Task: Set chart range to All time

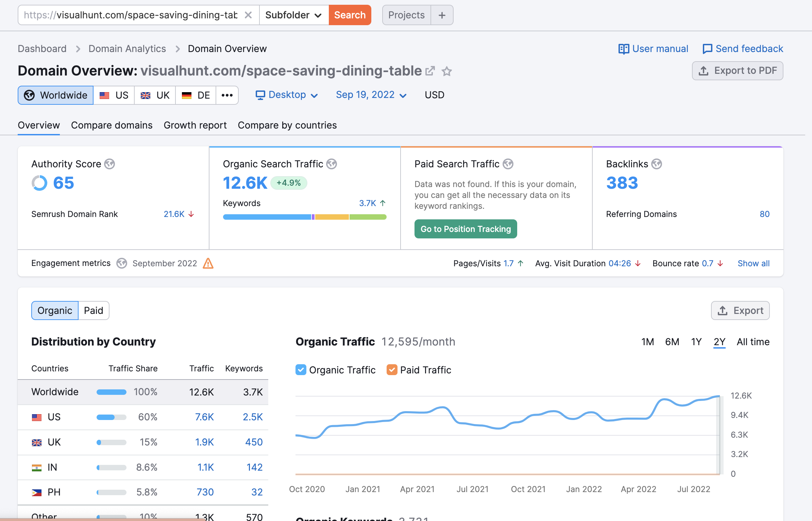Action: point(753,342)
